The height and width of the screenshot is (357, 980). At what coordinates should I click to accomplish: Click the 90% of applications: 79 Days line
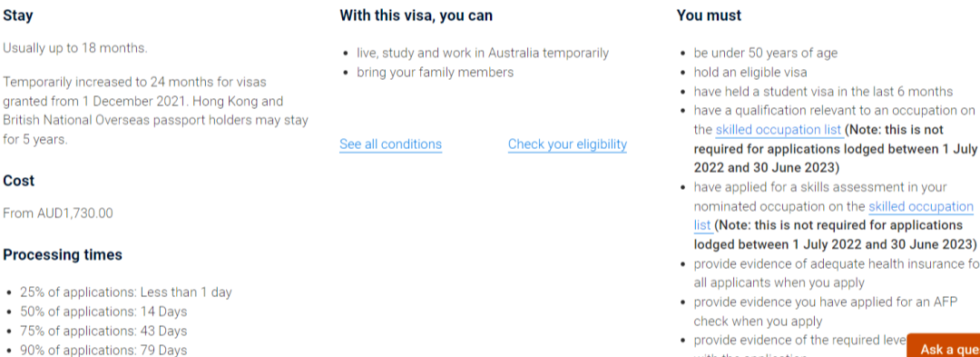coord(103,350)
